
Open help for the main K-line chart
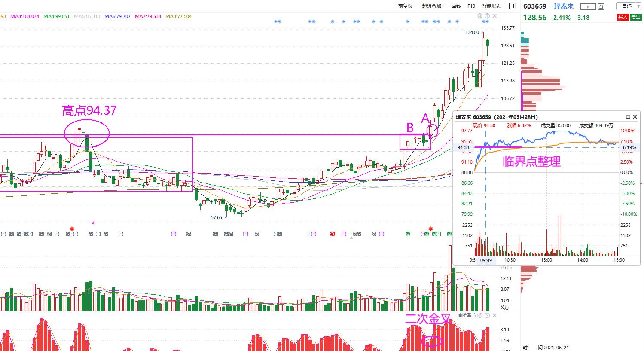487,16
